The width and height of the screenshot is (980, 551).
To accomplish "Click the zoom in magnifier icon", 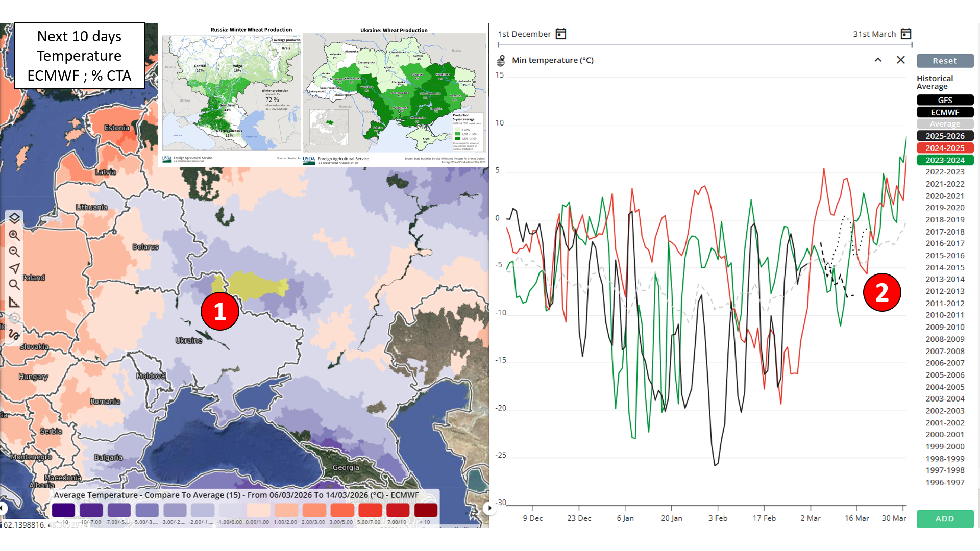I will click(14, 235).
